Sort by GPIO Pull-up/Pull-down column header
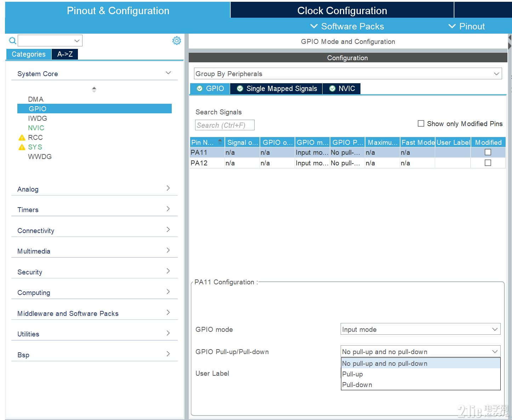The image size is (512, 420). (x=348, y=142)
